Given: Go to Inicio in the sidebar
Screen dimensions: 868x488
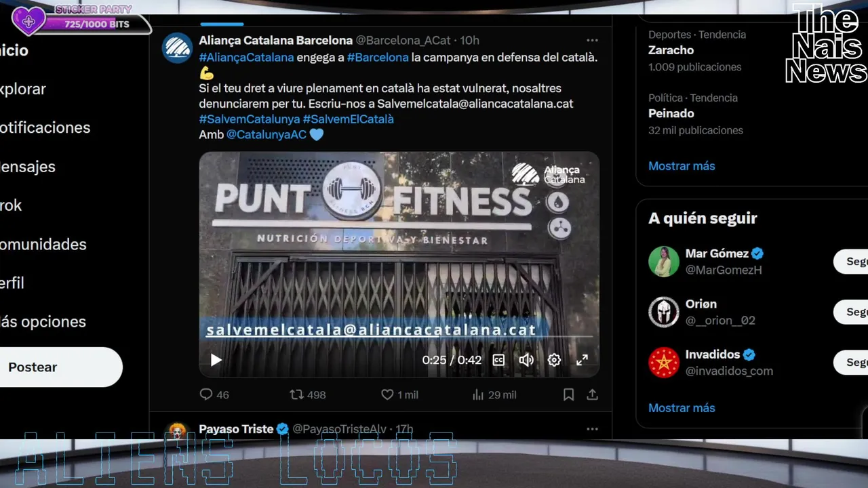Looking at the screenshot, I should pos(14,50).
